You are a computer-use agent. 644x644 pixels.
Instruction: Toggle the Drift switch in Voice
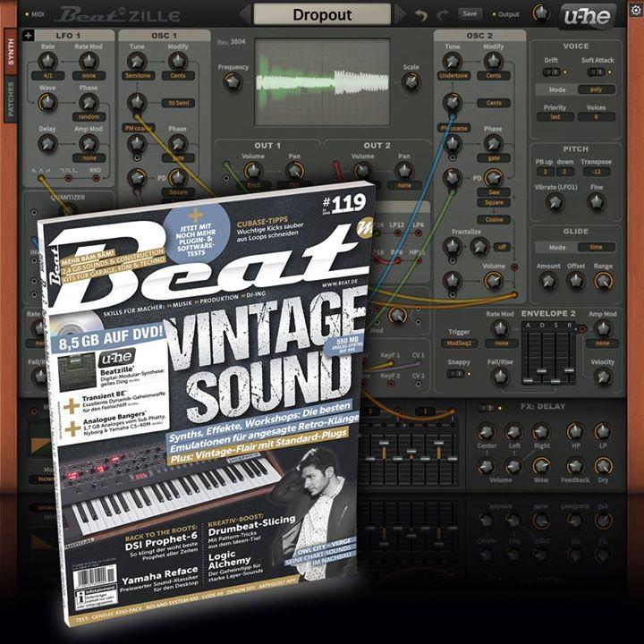click(x=551, y=72)
